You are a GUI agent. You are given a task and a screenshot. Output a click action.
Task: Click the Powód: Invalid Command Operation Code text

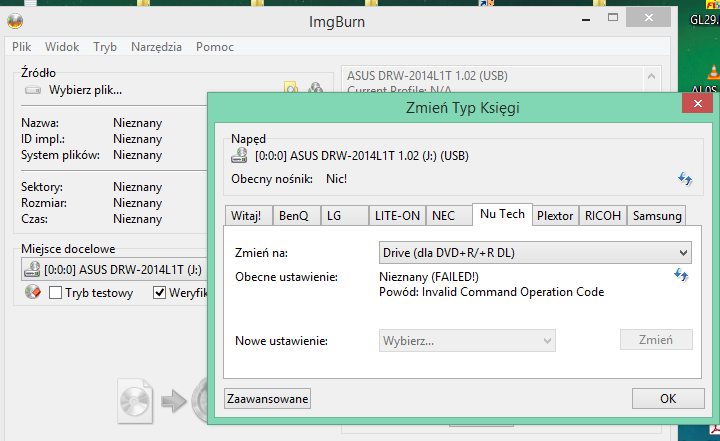point(491,292)
